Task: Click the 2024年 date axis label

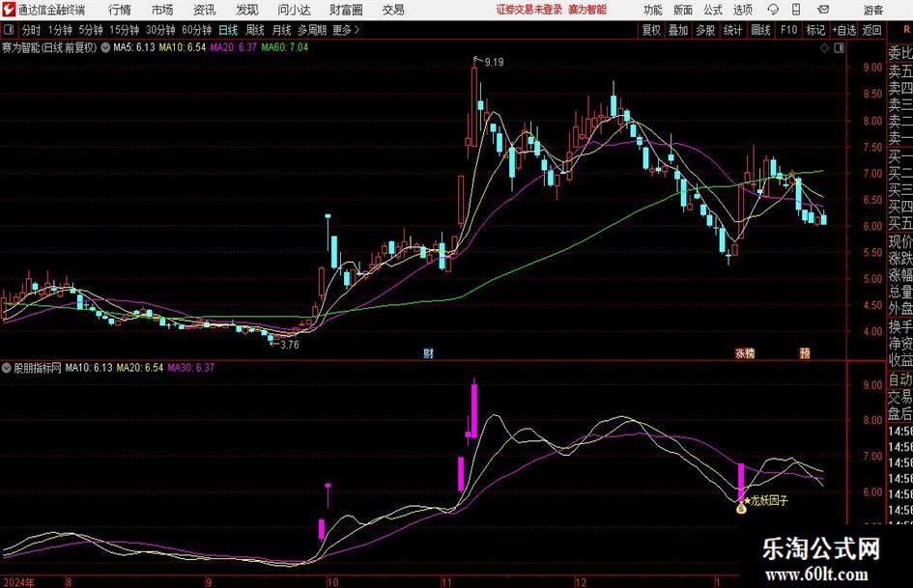Action: [18, 582]
